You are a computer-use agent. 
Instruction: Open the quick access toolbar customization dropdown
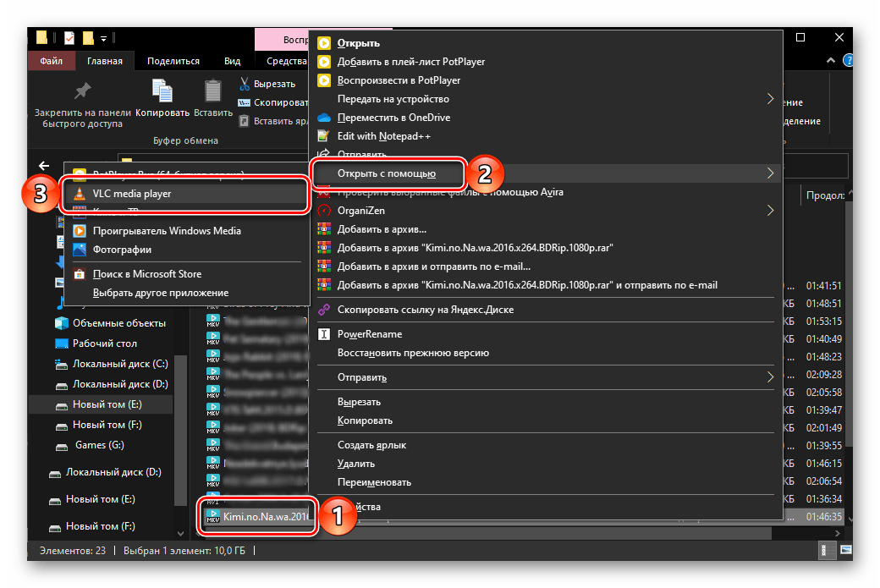(x=104, y=39)
